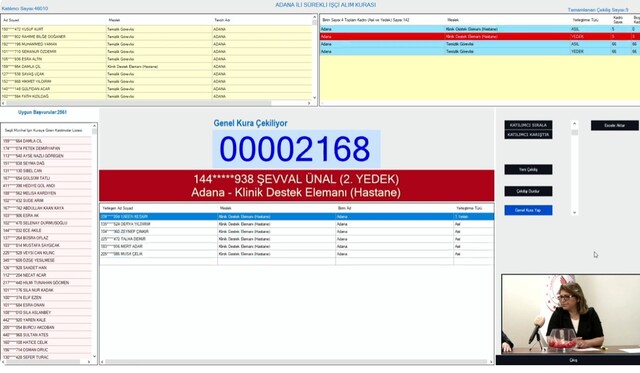Click up arrow of scroll box beside buttons

[575, 123]
